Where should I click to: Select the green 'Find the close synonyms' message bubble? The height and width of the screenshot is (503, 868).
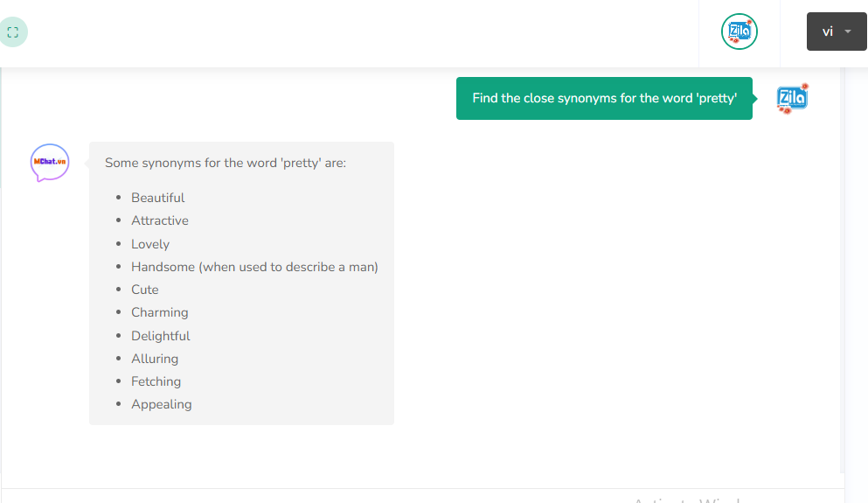click(604, 98)
